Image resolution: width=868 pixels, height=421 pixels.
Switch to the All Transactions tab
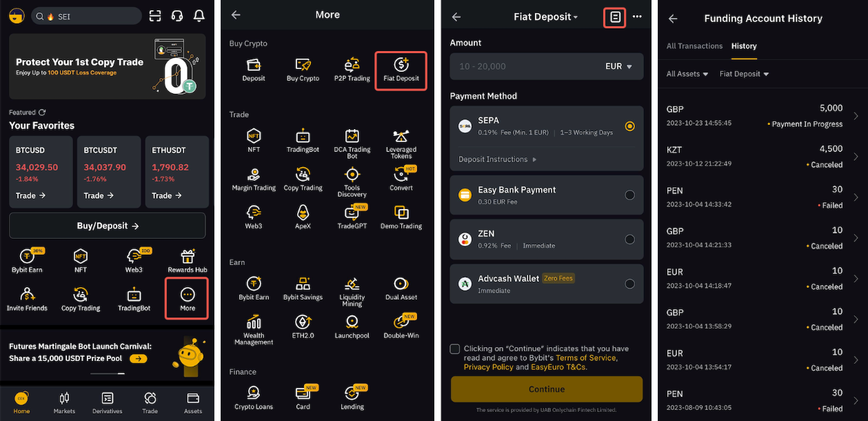pos(694,46)
